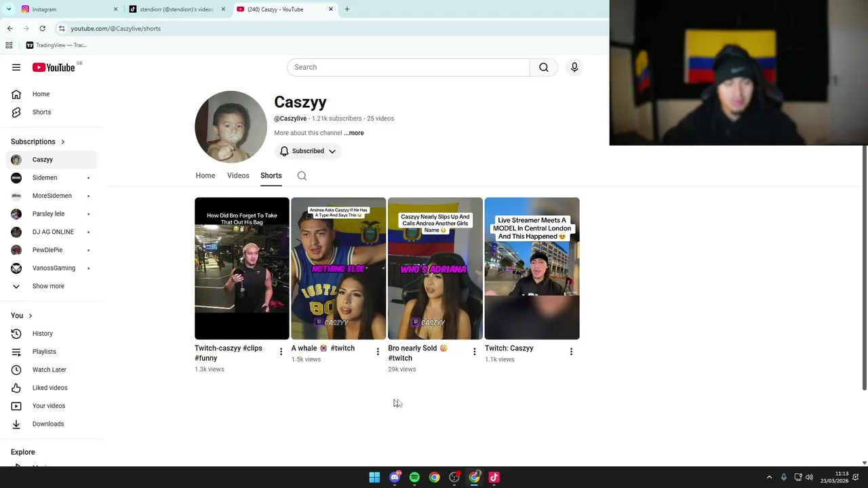Switch to channel Videos tab

coord(238,176)
